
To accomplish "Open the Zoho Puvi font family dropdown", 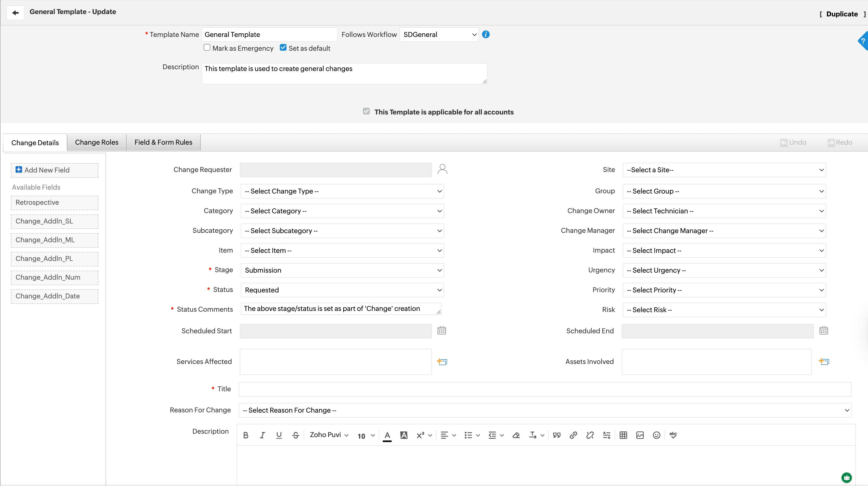I will point(329,435).
